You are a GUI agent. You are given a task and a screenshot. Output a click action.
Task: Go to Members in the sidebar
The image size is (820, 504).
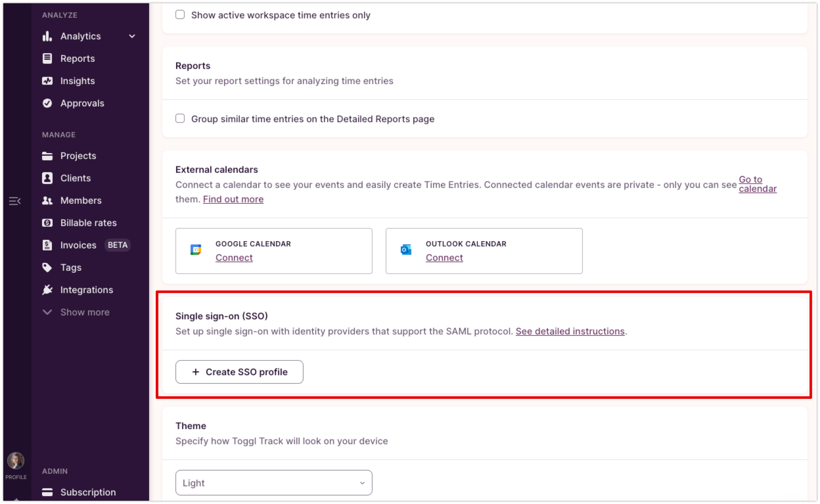pyautogui.click(x=81, y=201)
